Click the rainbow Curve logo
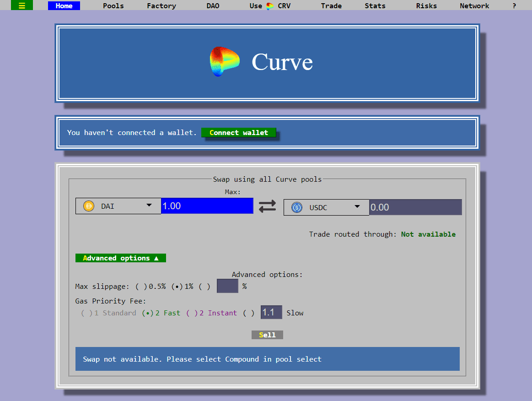Viewport: 532px width, 401px height. (x=224, y=61)
